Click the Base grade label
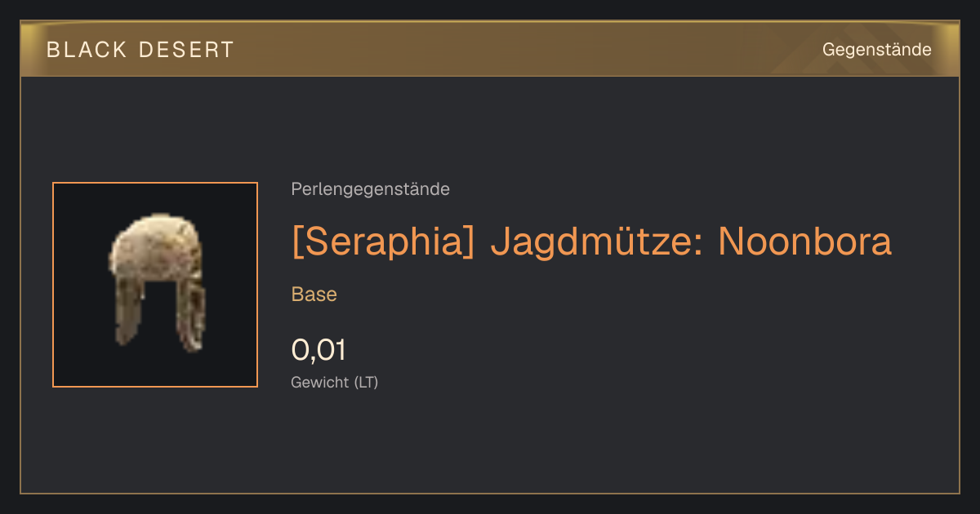This screenshot has width=980, height=514. [x=314, y=295]
